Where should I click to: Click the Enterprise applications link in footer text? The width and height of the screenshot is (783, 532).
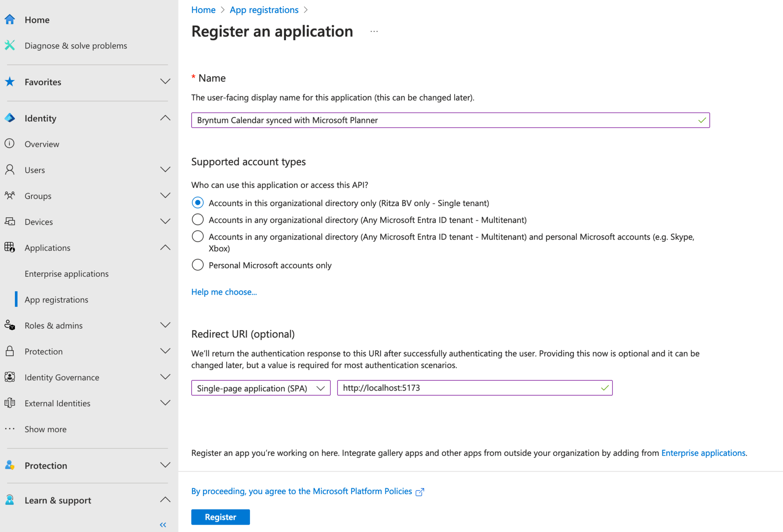tap(703, 453)
